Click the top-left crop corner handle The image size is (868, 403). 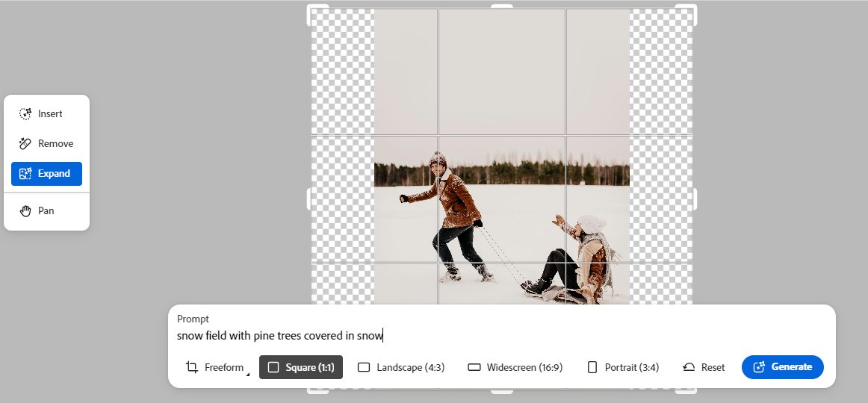click(313, 10)
